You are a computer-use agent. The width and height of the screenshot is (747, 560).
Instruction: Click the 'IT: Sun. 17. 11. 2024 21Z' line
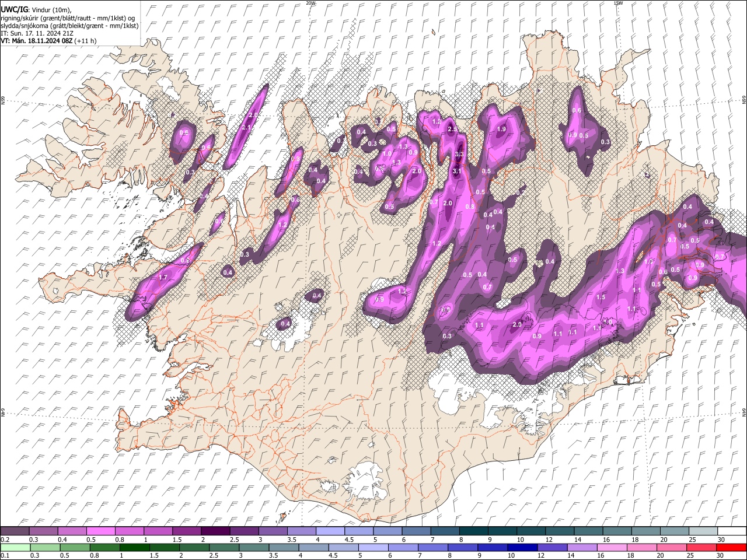pyautogui.click(x=37, y=33)
